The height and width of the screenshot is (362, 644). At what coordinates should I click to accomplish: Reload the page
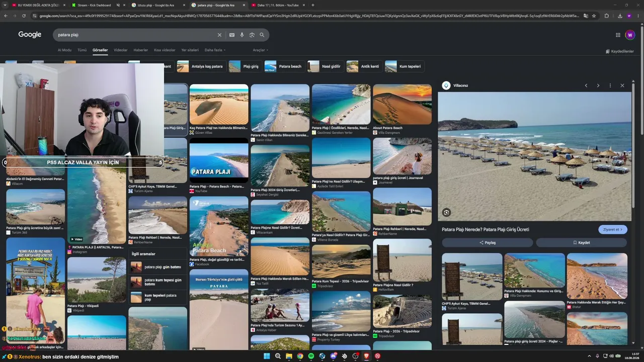[24, 16]
